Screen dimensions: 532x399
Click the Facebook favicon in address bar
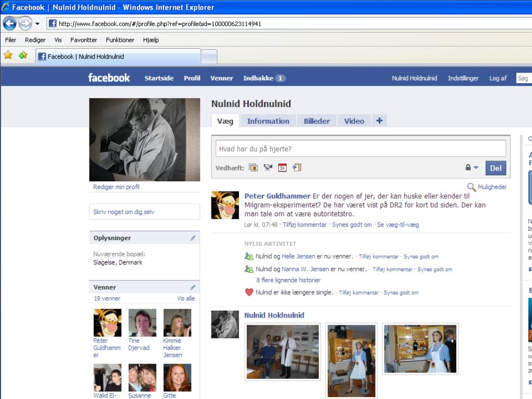point(52,23)
